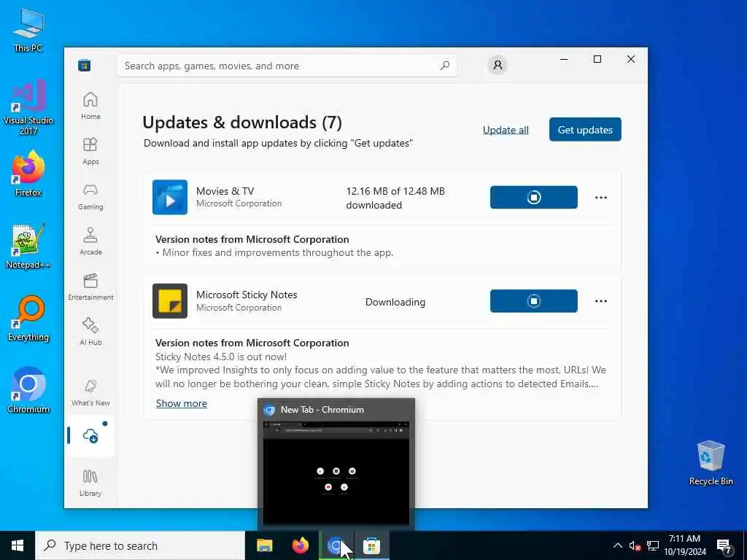The width and height of the screenshot is (747, 560).
Task: Click the Get updates button
Action: point(585,130)
